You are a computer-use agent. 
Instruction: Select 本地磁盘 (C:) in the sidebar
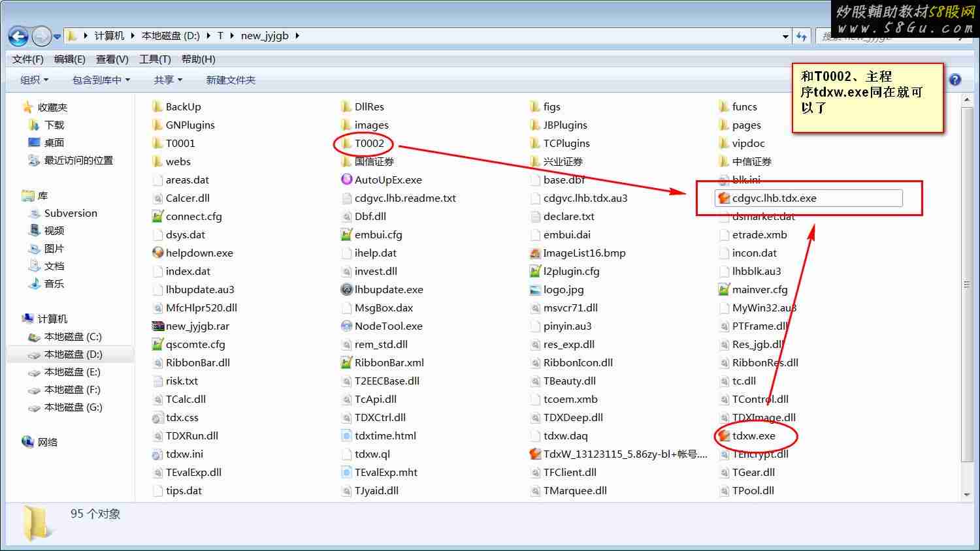(x=73, y=337)
